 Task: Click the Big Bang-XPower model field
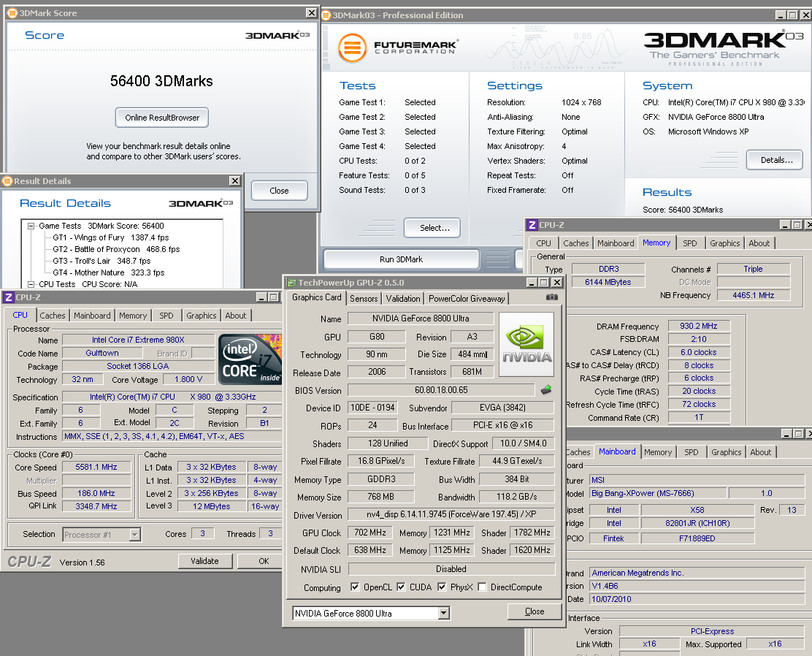pos(657,493)
